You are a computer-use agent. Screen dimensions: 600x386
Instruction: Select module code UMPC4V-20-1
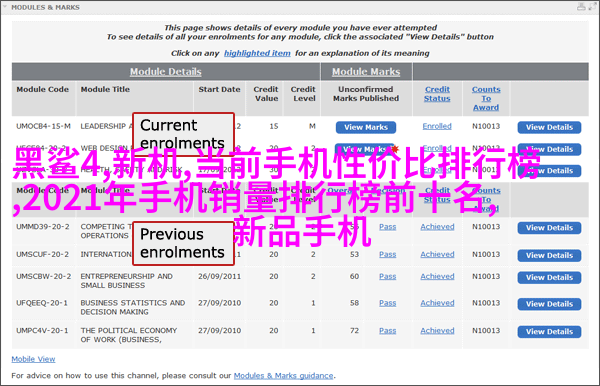pyautogui.click(x=42, y=331)
